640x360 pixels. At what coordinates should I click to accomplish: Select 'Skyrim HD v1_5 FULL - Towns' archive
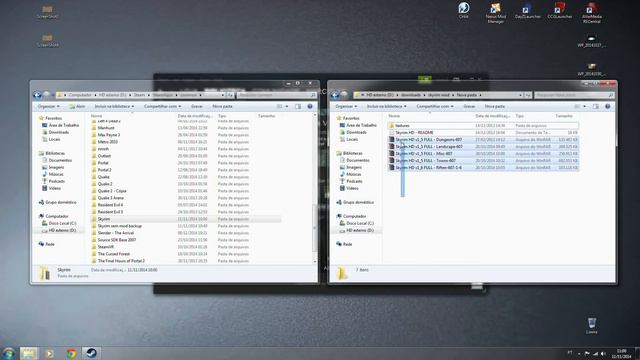[x=483, y=160]
